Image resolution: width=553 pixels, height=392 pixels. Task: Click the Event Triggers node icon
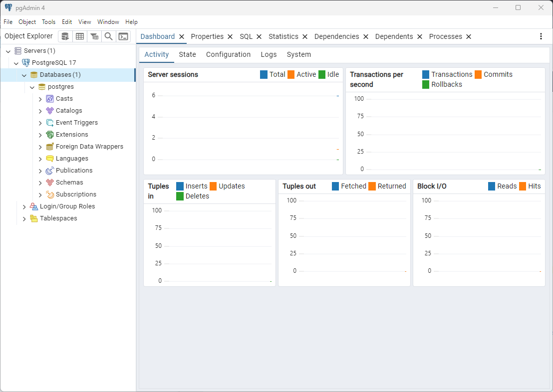click(50, 123)
